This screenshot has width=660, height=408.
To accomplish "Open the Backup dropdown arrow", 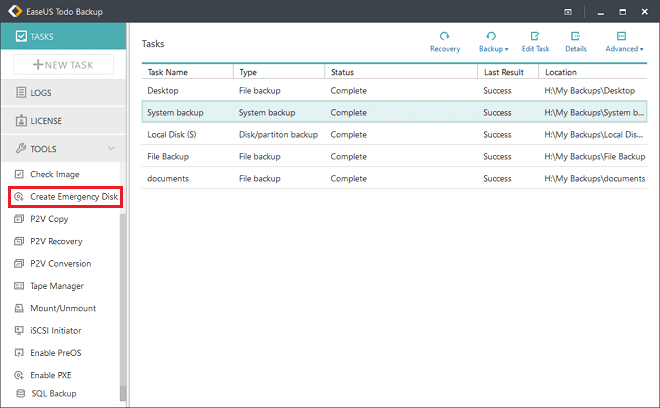I will tap(506, 49).
